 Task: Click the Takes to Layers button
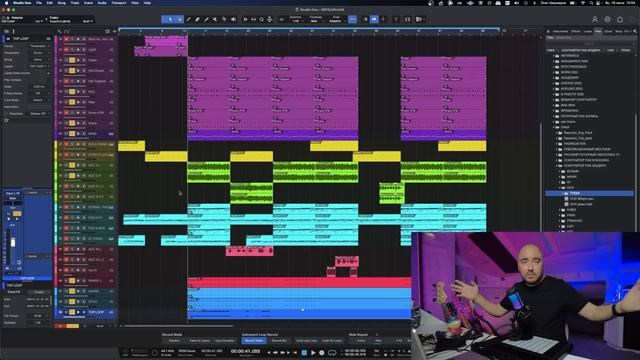click(x=199, y=340)
